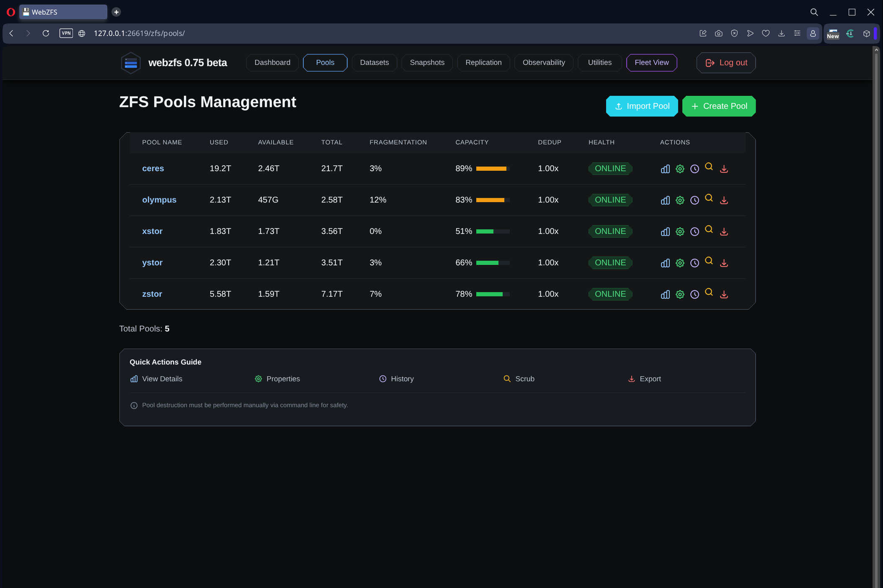Viewport: 883px width, 588px height.
Task: Click the webzfs hexagon logo
Action: pos(130,63)
